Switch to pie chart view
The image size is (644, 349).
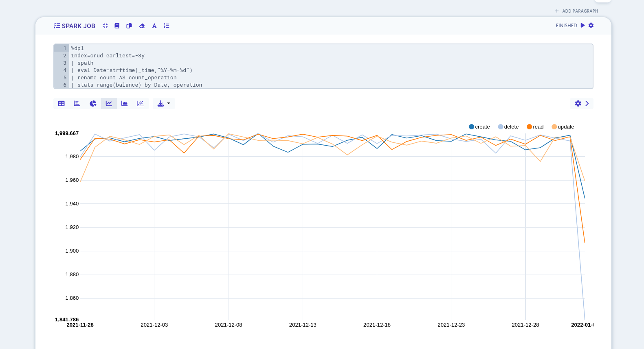click(x=93, y=103)
